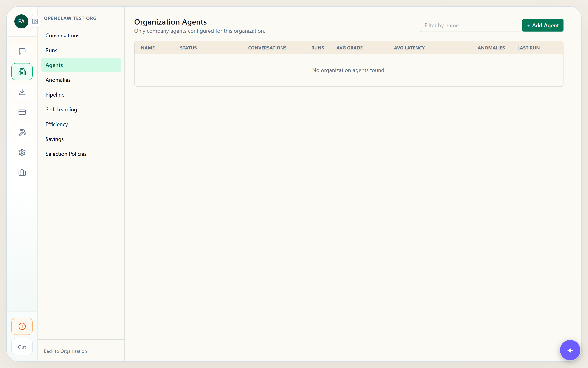Open the settings gear icon
This screenshot has width=588, height=368.
(22, 153)
